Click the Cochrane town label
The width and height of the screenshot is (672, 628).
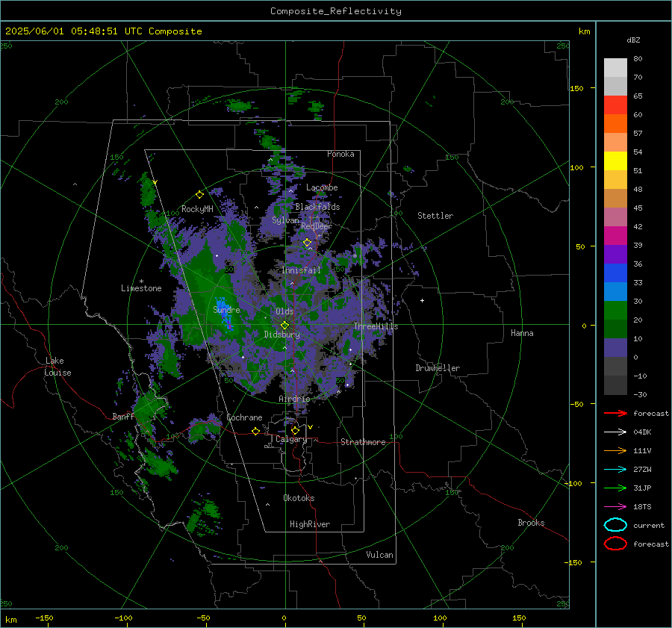[244, 417]
